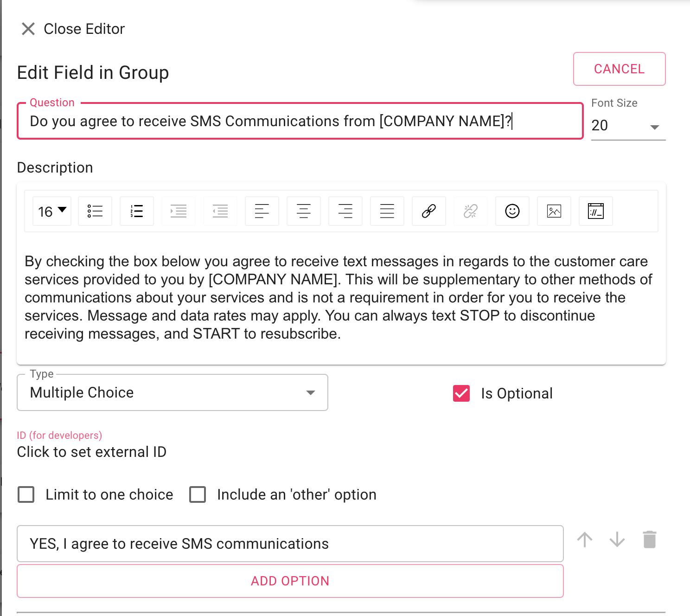The height and width of the screenshot is (616, 690).
Task: Justify the description text
Action: 387,211
